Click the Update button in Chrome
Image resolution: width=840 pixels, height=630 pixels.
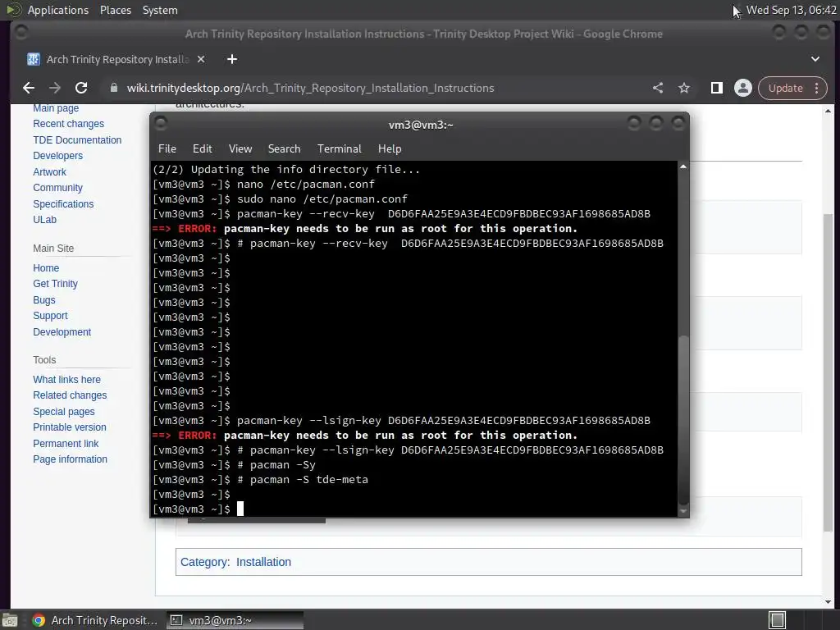pos(786,88)
